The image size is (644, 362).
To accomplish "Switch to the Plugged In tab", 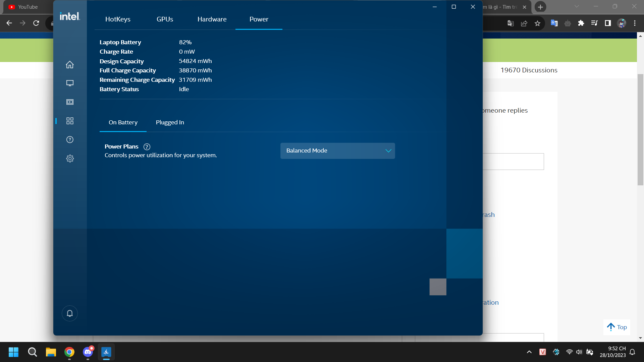I will pyautogui.click(x=170, y=122).
